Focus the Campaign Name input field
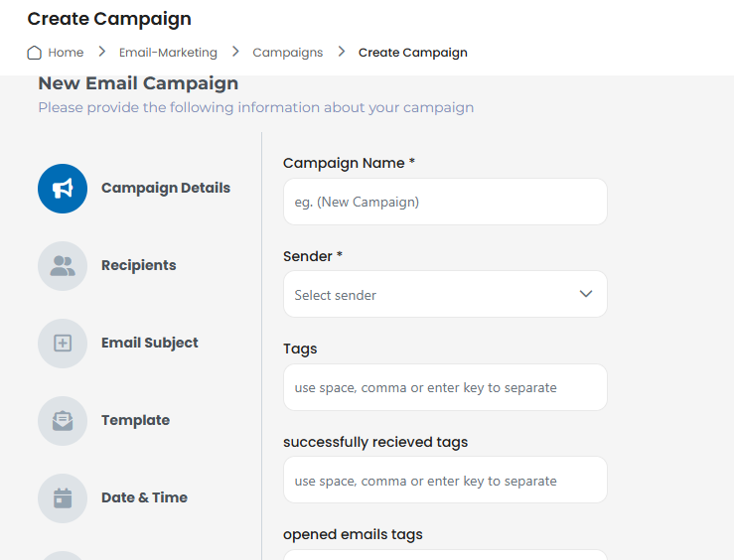734x560 pixels. point(445,202)
